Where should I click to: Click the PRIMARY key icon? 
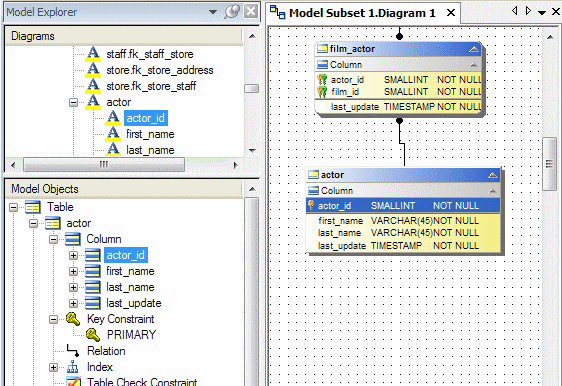93,335
